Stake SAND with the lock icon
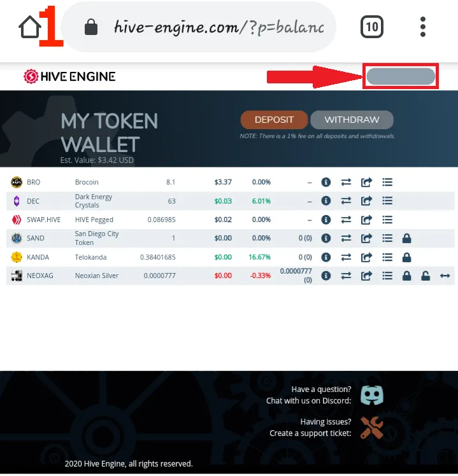Image resolution: width=458 pixels, height=476 pixels. (x=406, y=238)
